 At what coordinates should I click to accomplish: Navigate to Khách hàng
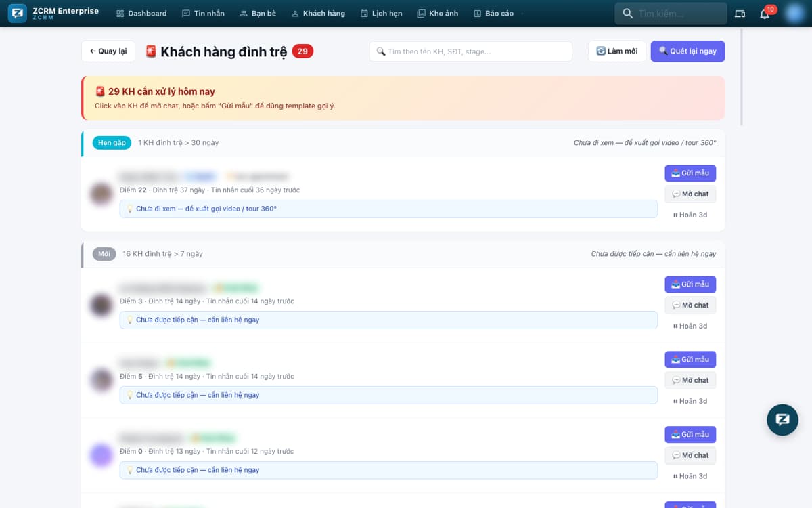(318, 13)
